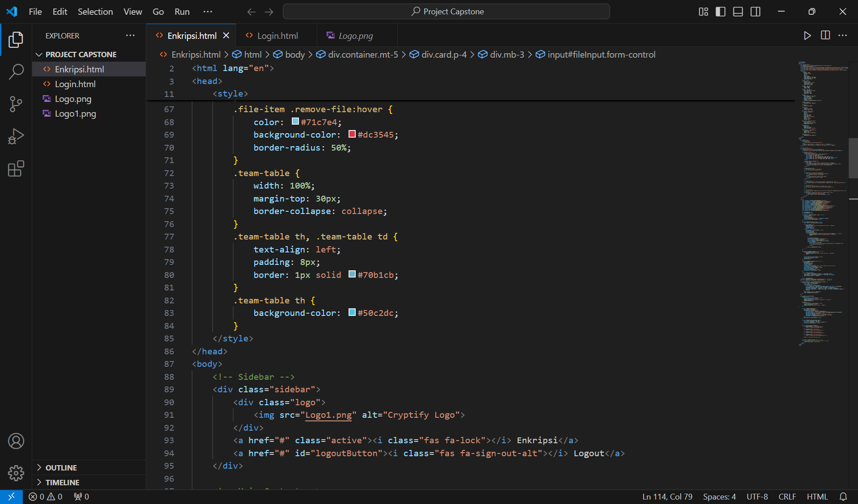Open the Explorer view in activity bar
The height and width of the screenshot is (504, 858).
pos(16,40)
